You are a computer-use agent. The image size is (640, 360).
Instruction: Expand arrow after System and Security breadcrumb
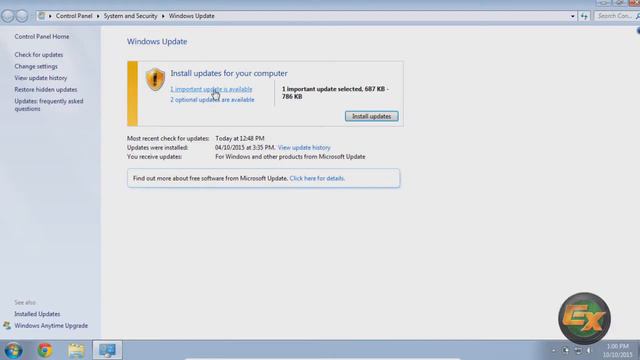163,16
